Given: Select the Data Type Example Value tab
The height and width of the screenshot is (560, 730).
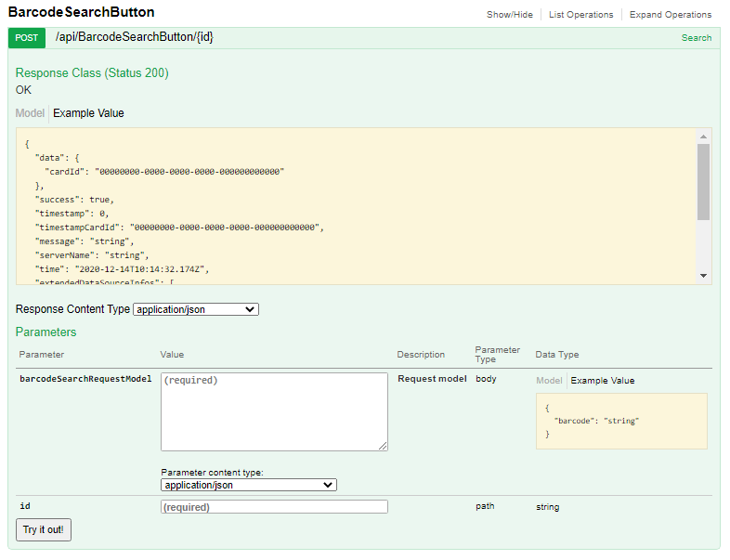Looking at the screenshot, I should tap(603, 381).
